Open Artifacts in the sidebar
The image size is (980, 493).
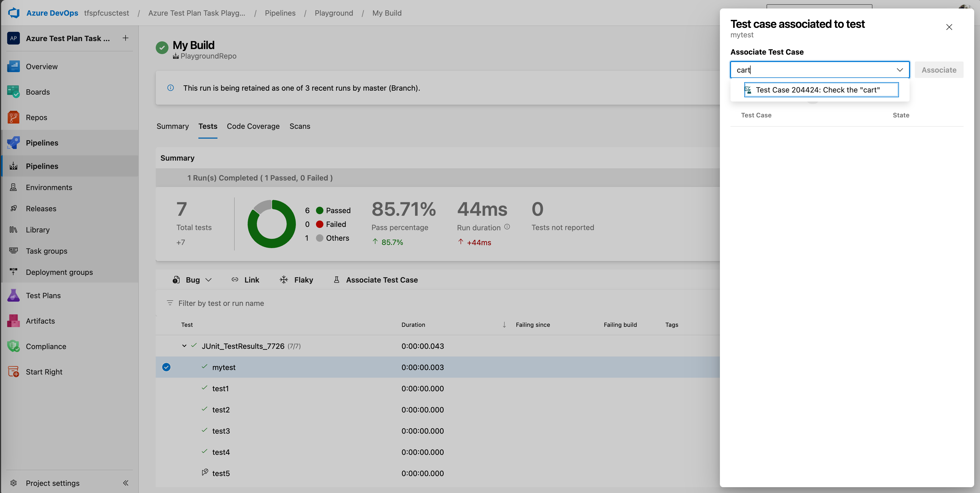click(40, 320)
